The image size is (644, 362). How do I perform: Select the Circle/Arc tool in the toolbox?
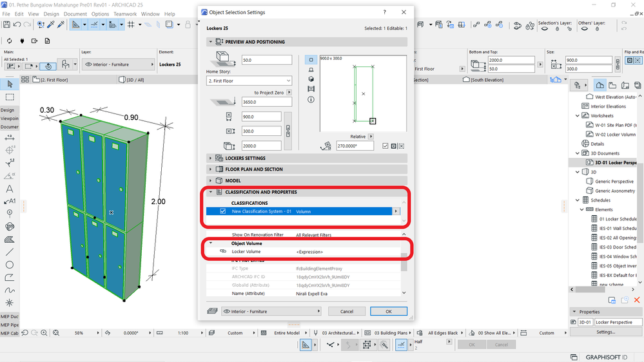tap(10, 265)
